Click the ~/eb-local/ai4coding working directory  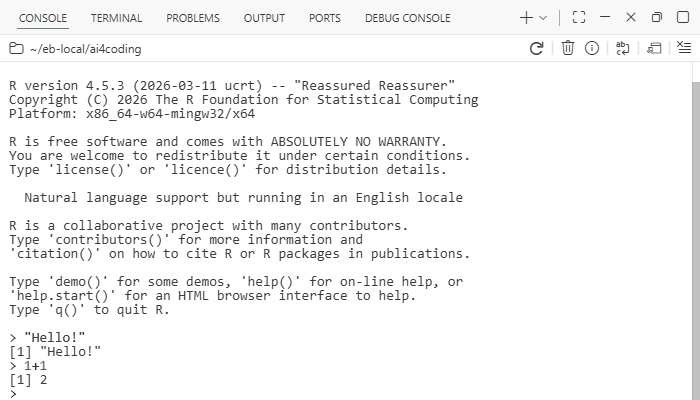pos(85,49)
